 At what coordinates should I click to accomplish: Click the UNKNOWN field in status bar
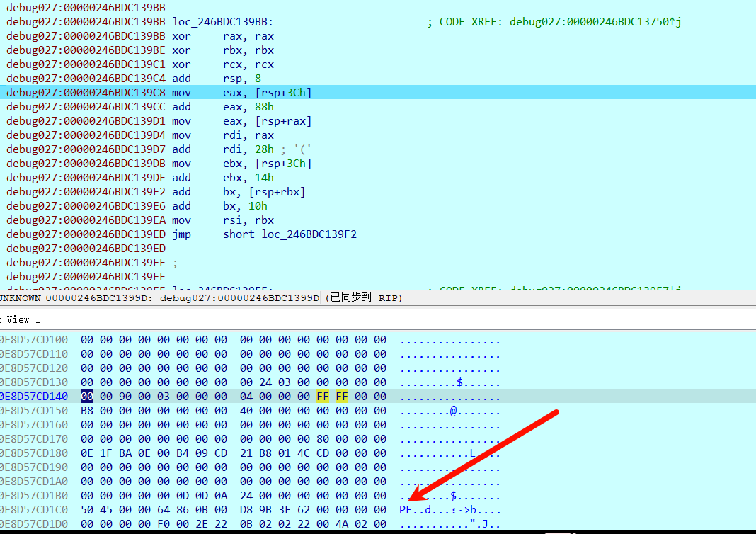20,298
